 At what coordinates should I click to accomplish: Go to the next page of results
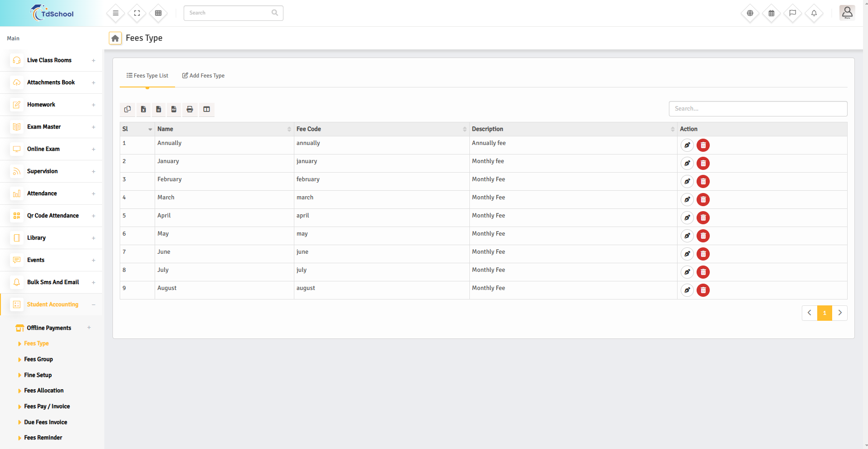pyautogui.click(x=839, y=313)
